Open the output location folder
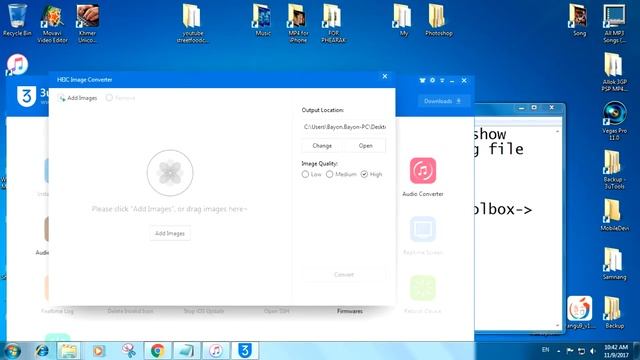 coord(365,146)
